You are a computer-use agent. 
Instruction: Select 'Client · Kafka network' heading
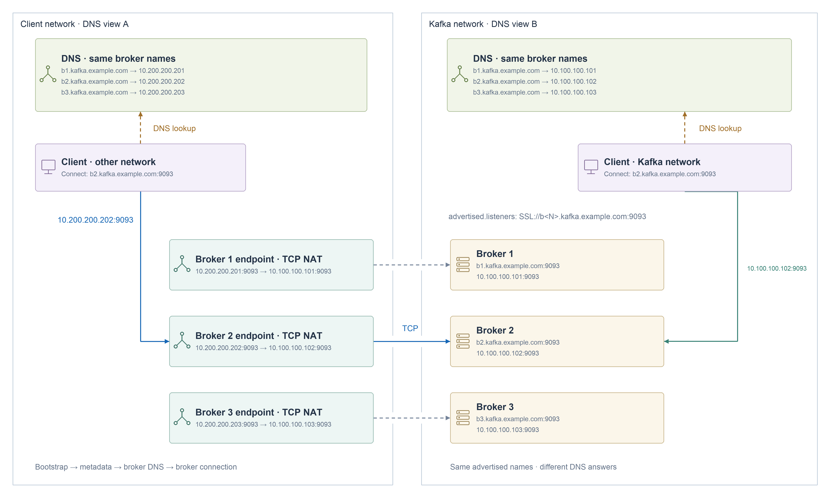tap(652, 162)
